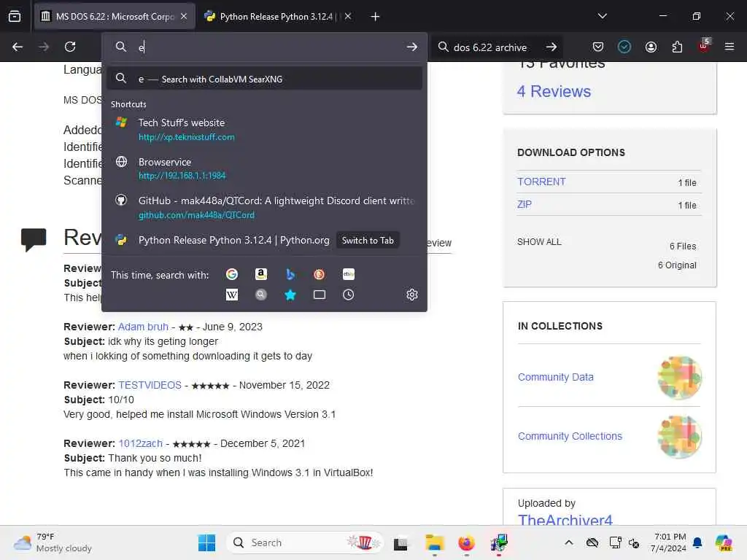Open the uBlock Origin extension

pos(704,46)
